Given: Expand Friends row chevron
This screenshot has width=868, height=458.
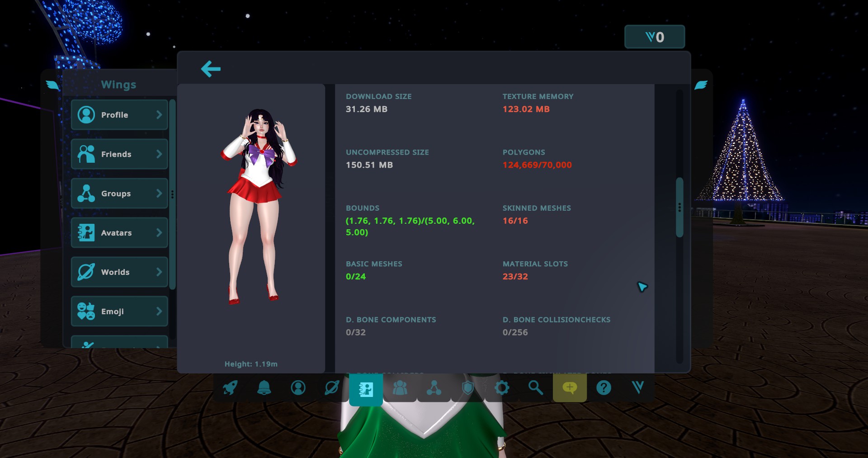Looking at the screenshot, I should [x=159, y=154].
